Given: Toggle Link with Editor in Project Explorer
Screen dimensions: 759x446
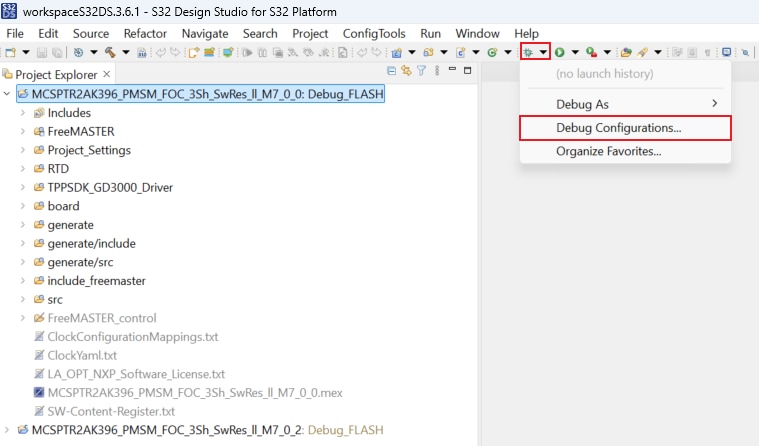Looking at the screenshot, I should pos(406,71).
